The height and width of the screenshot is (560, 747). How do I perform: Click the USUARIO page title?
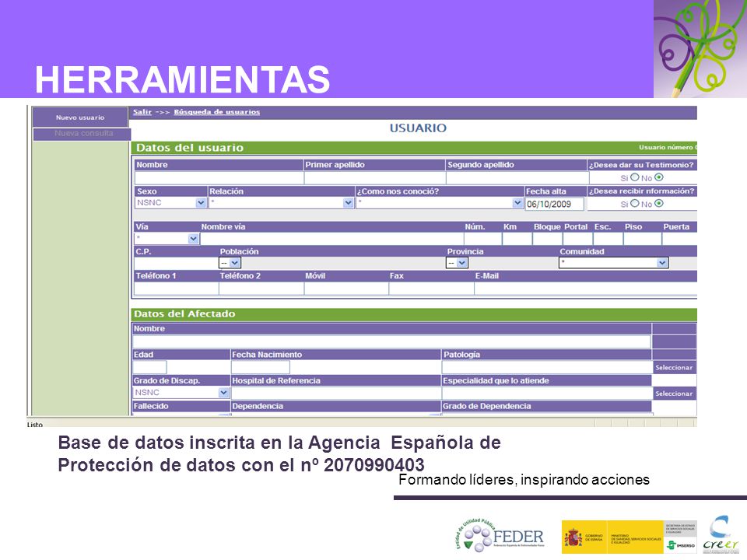418,128
